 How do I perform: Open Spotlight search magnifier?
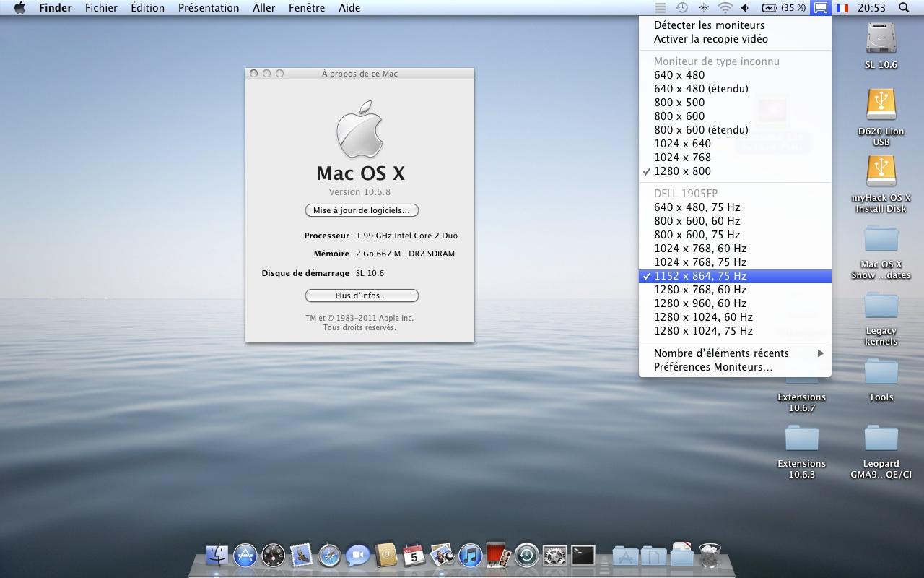coord(904,8)
